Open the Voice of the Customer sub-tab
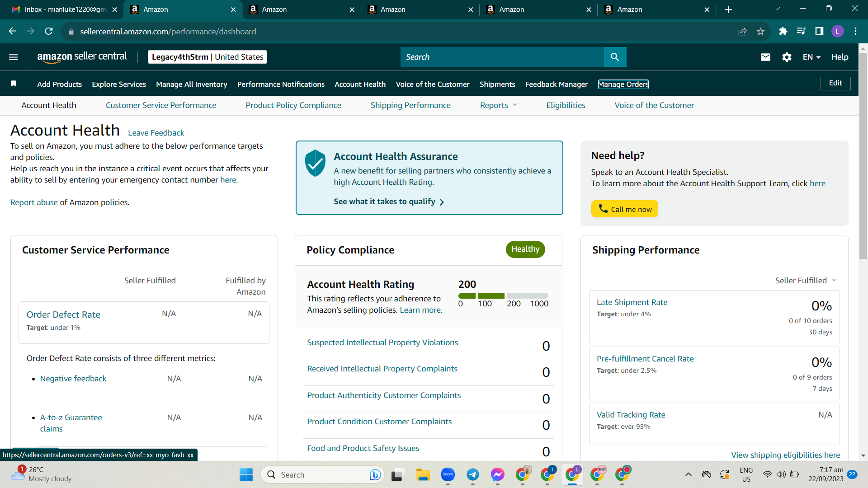Viewport: 868px width, 488px height. point(654,105)
